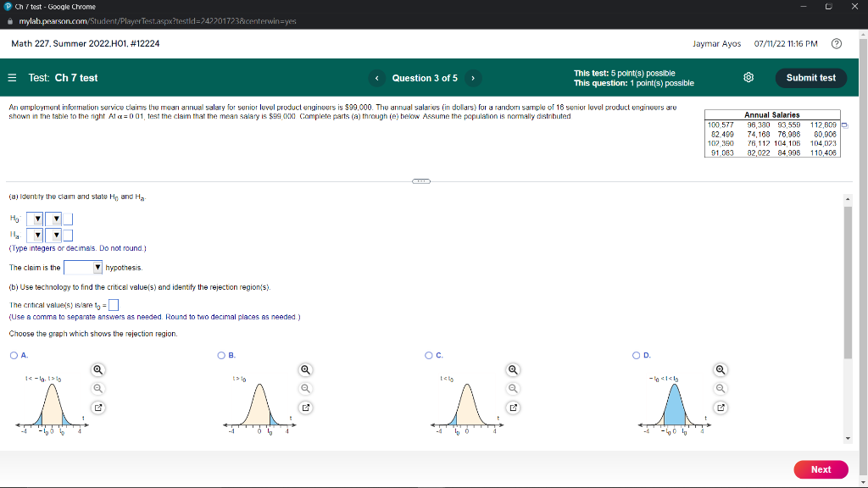
Task: Open the hamburger menu beside Test
Action: [12, 78]
